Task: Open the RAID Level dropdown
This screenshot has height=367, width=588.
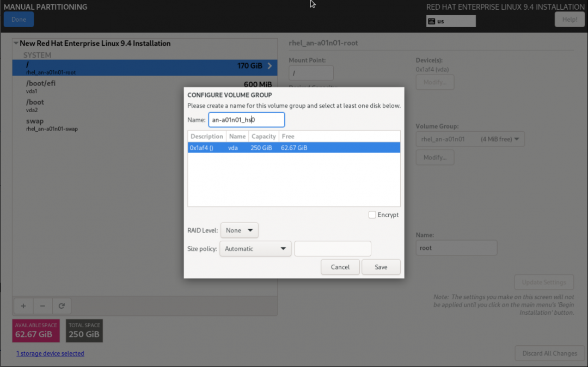Action: tap(240, 230)
